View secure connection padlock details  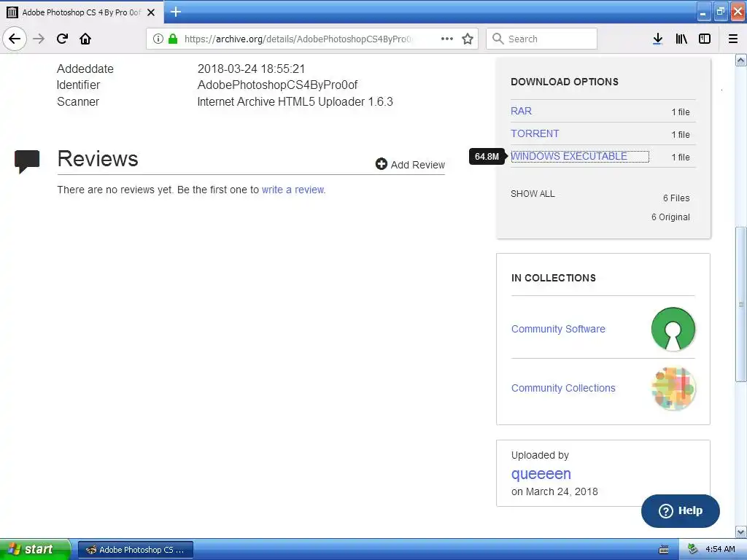(173, 39)
